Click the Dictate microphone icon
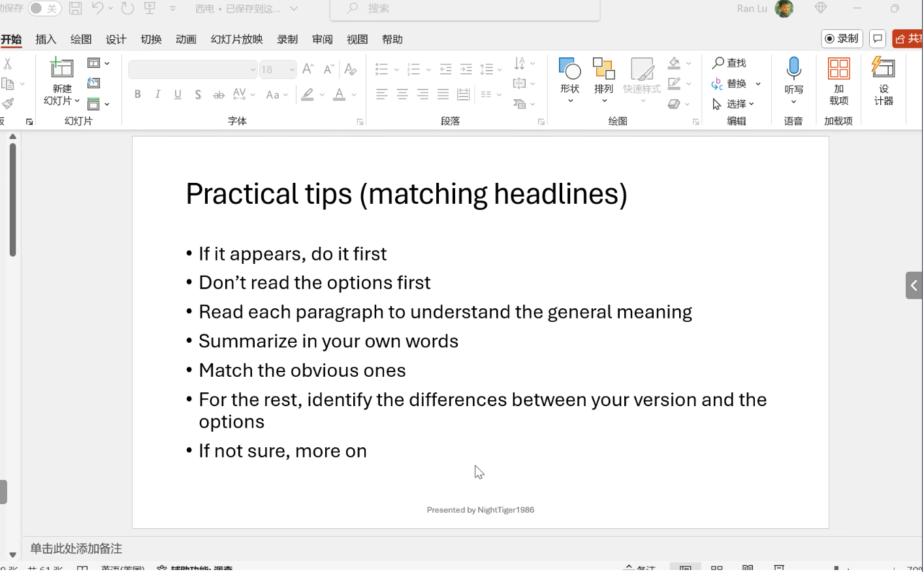The width and height of the screenshot is (924, 572). pos(793,69)
